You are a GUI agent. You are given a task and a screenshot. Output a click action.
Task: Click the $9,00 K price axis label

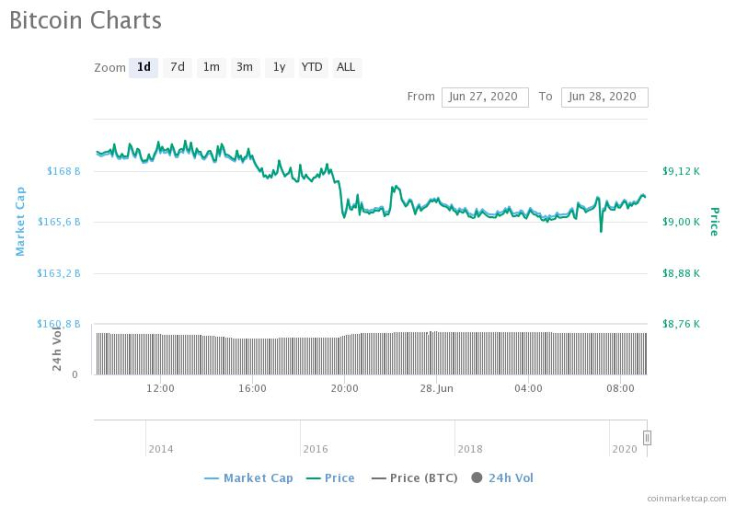681,222
